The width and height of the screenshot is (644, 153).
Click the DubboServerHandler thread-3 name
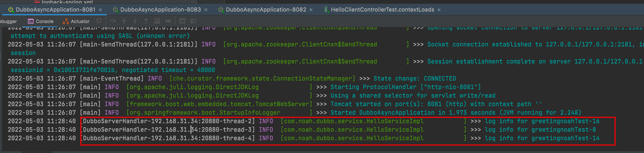click(167, 130)
